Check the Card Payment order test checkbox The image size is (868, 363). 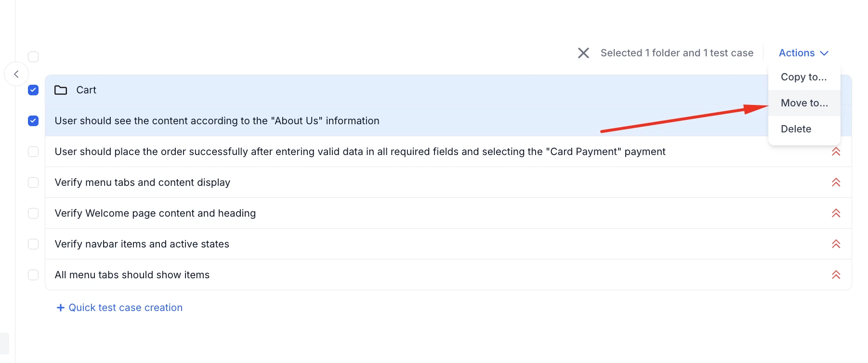click(x=33, y=152)
